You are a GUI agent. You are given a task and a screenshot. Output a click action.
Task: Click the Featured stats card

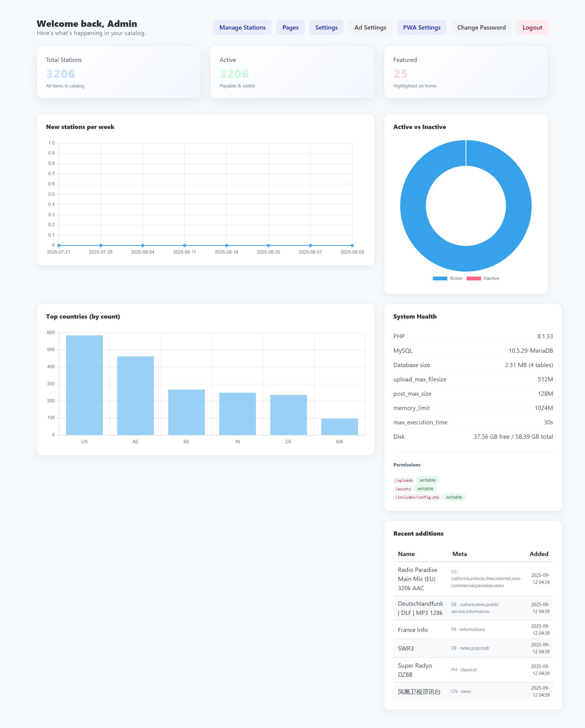[466, 72]
